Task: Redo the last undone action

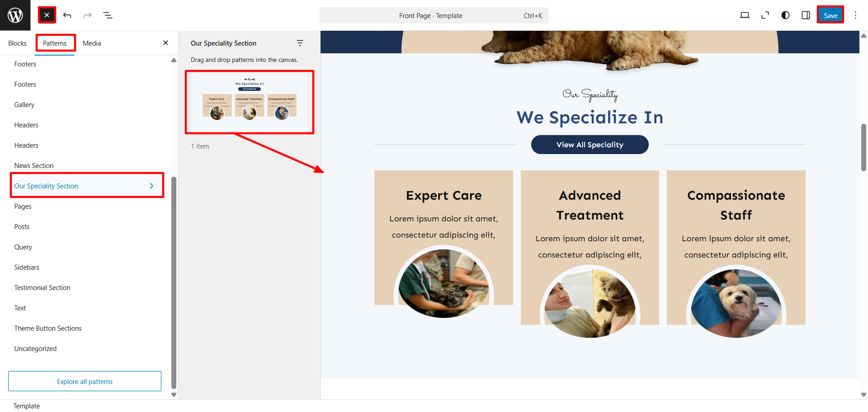Action: [87, 15]
